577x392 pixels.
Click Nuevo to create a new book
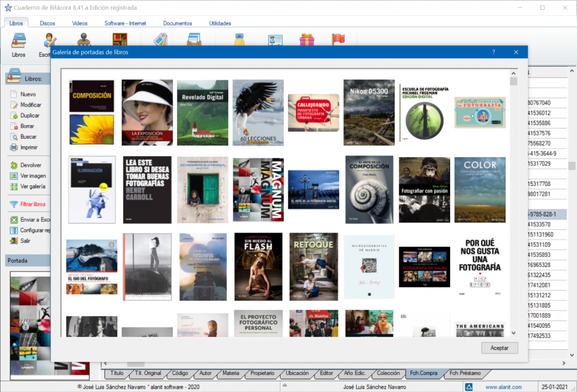(x=28, y=95)
